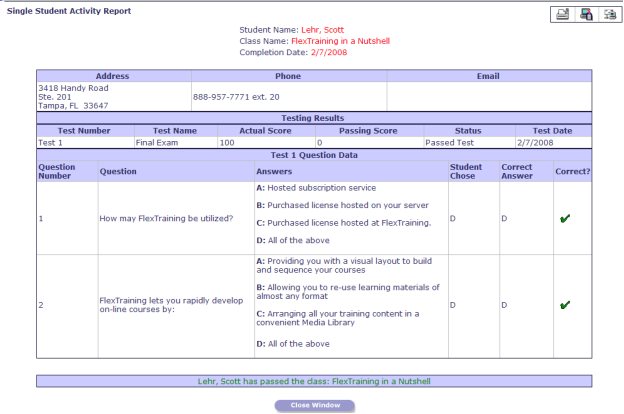The image size is (624, 414).
Task: Click 'D: All of the above' for question 2
Action: [x=293, y=344]
